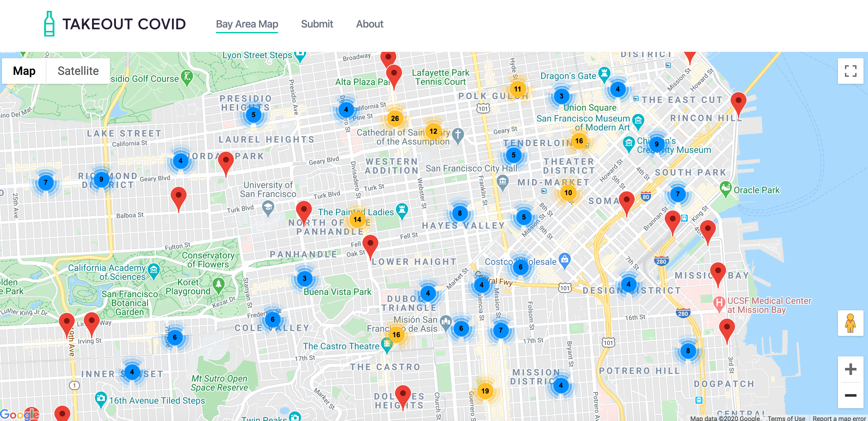The height and width of the screenshot is (421, 868).
Task: Open the 9 cluster in Richmond District
Action: coord(101,179)
